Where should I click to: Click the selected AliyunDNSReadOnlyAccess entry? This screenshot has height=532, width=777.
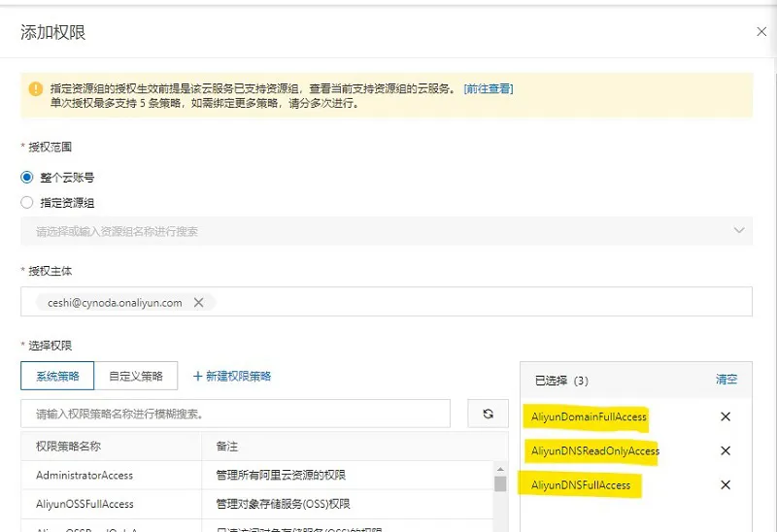pyautogui.click(x=595, y=450)
